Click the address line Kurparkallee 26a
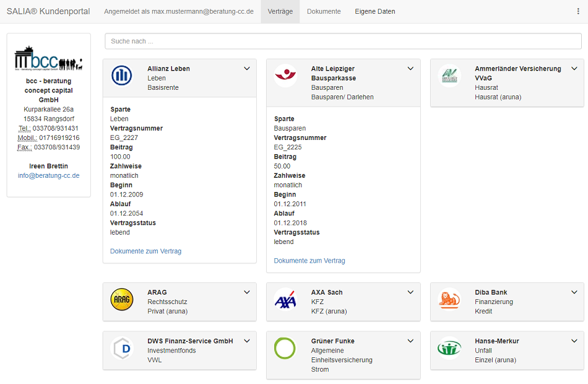The image size is (588, 384). point(49,109)
